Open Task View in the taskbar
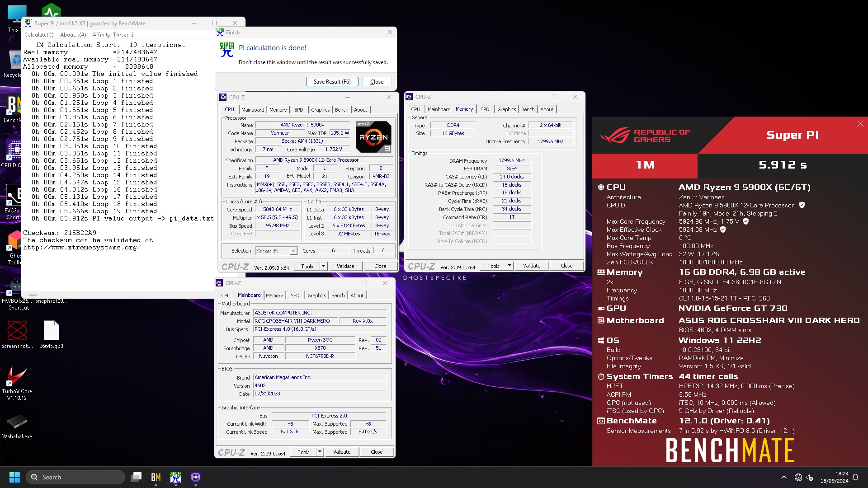The height and width of the screenshot is (488, 868). tap(136, 477)
